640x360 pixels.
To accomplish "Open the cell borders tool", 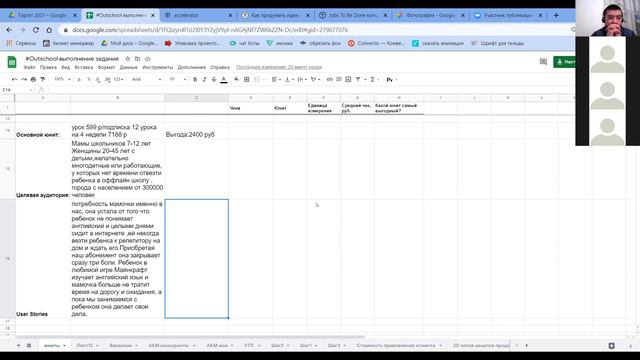I will pyautogui.click(x=247, y=79).
